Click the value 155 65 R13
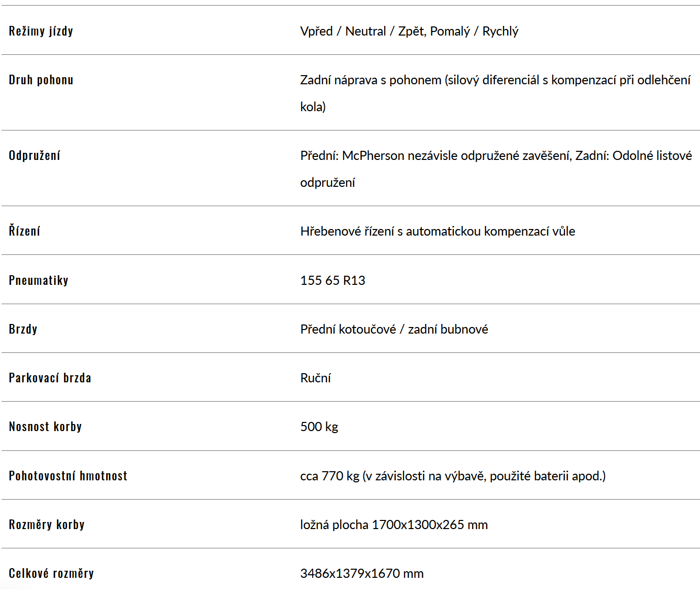700x589 pixels. [x=332, y=280]
